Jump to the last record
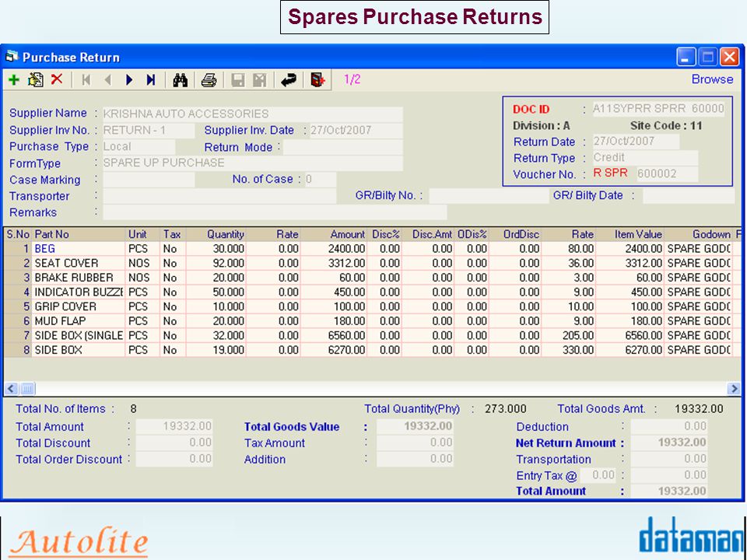This screenshot has width=747, height=560. [150, 80]
